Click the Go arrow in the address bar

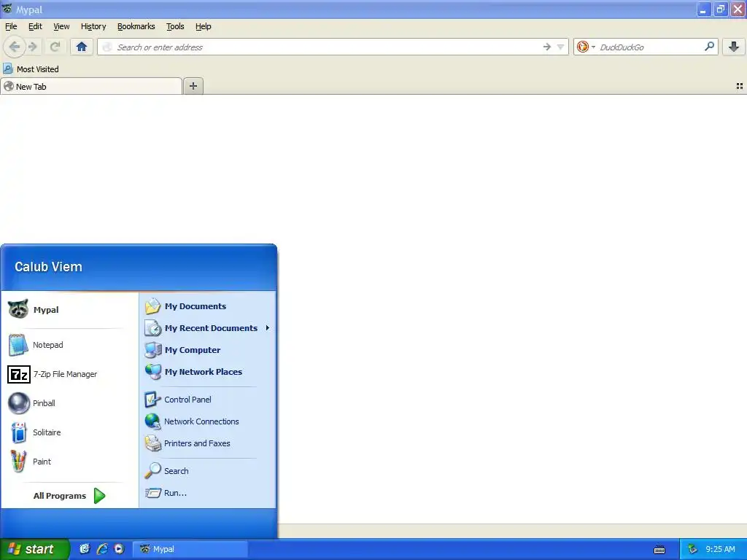547,47
